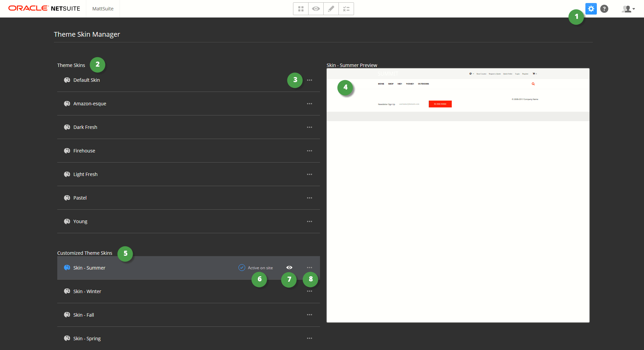This screenshot has width=644, height=350.
Task: Open more options for Dark Fresh
Action: [310, 127]
